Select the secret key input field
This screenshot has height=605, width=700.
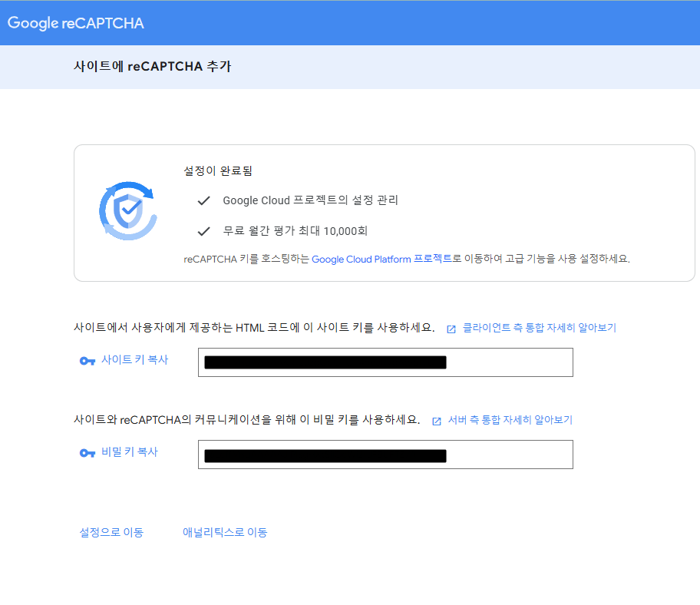coord(386,454)
